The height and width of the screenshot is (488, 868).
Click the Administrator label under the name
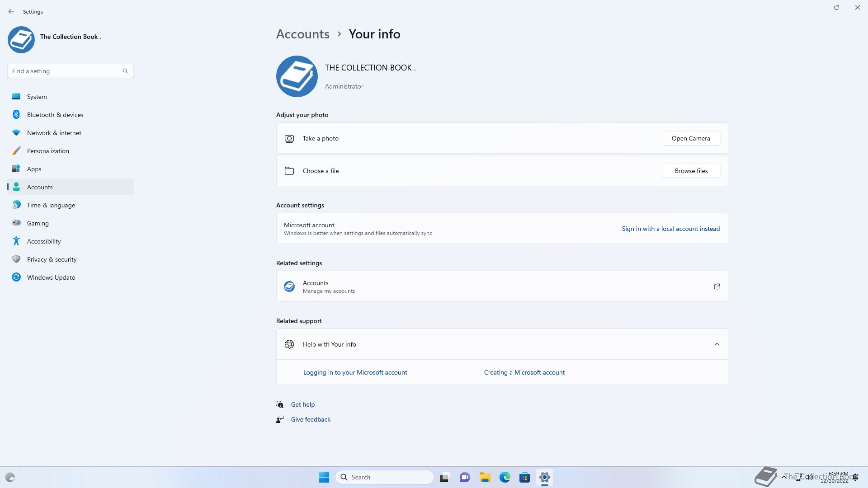(344, 86)
